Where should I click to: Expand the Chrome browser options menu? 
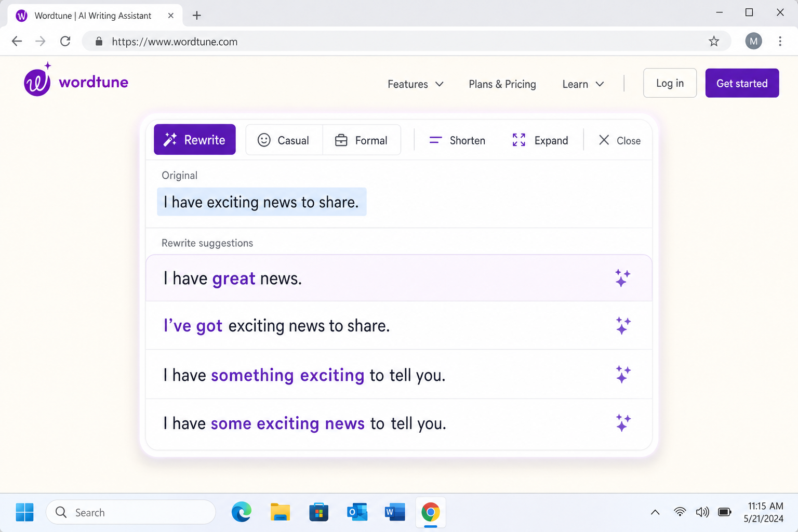pos(780,41)
